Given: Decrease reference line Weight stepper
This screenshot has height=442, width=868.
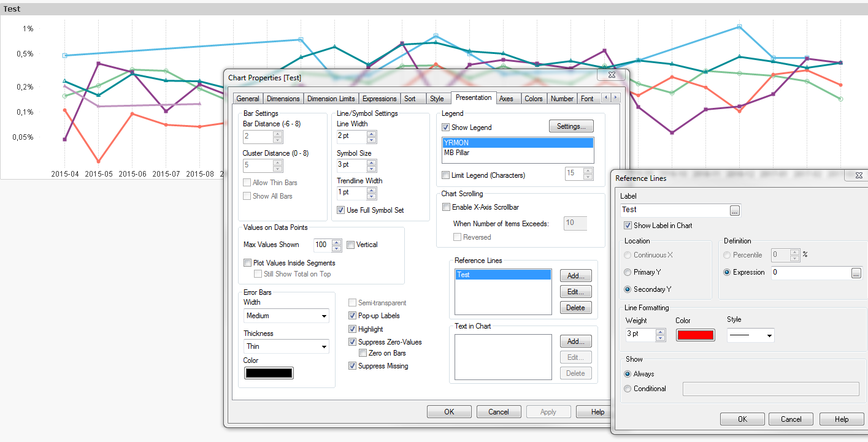Looking at the screenshot, I should click(x=660, y=338).
